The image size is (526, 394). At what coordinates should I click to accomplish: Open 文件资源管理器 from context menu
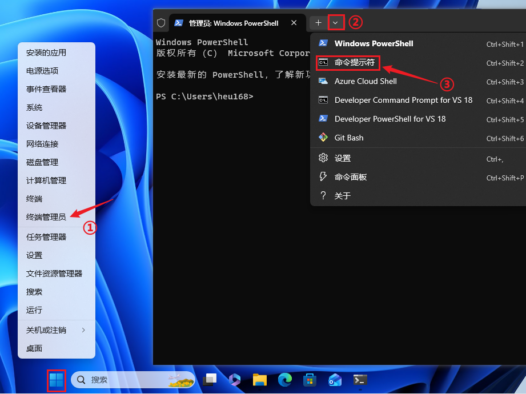56,274
